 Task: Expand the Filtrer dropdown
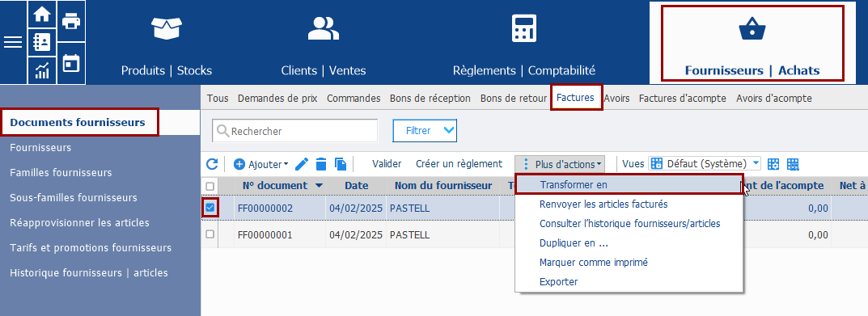click(x=425, y=131)
